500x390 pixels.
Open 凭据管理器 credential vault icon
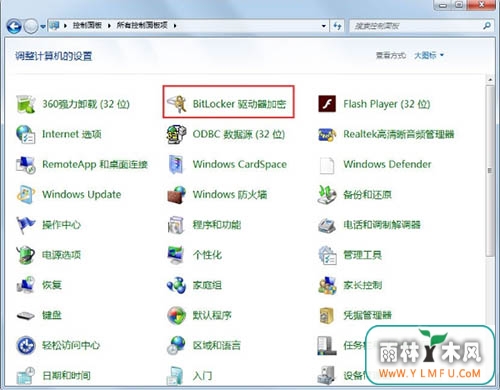click(327, 315)
